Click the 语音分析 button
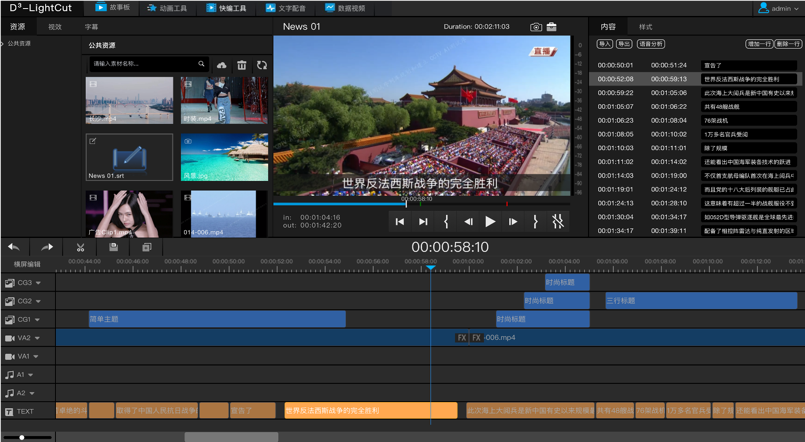The image size is (805, 442). point(650,44)
